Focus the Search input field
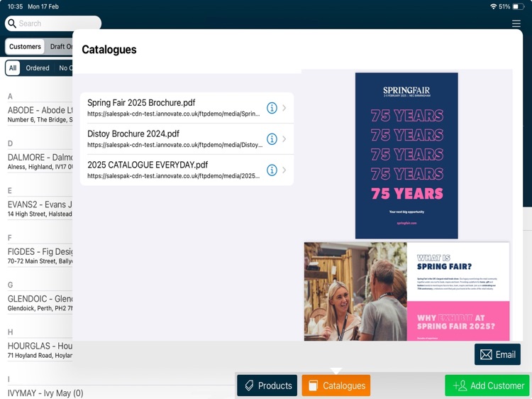The width and height of the screenshot is (532, 399). pyautogui.click(x=53, y=23)
